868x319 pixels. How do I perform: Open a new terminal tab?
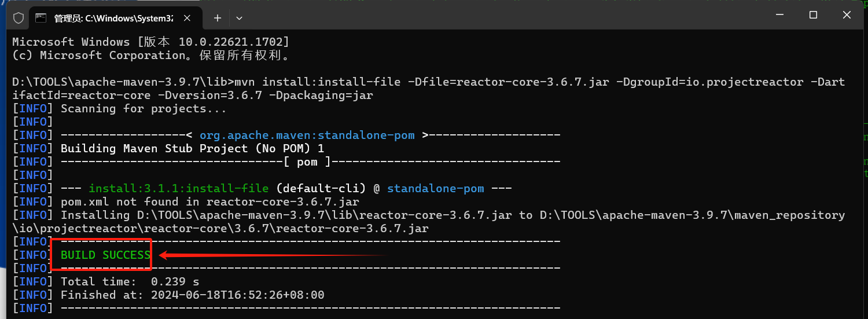point(218,18)
